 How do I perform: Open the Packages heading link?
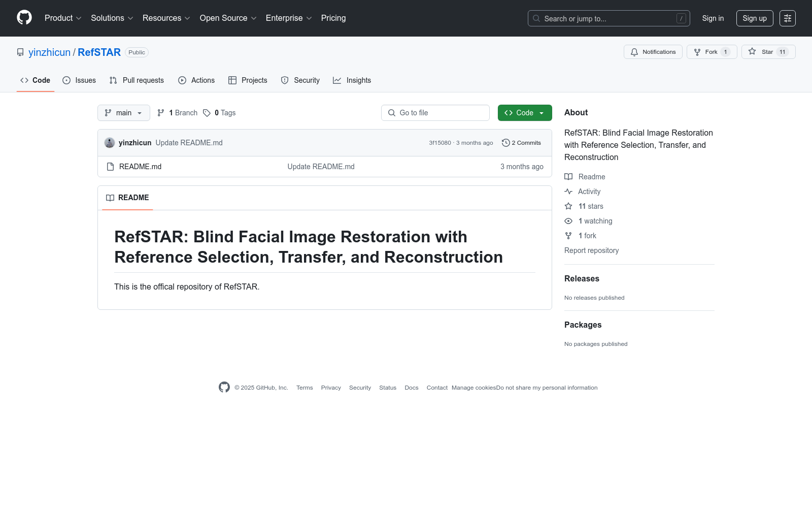click(x=583, y=325)
